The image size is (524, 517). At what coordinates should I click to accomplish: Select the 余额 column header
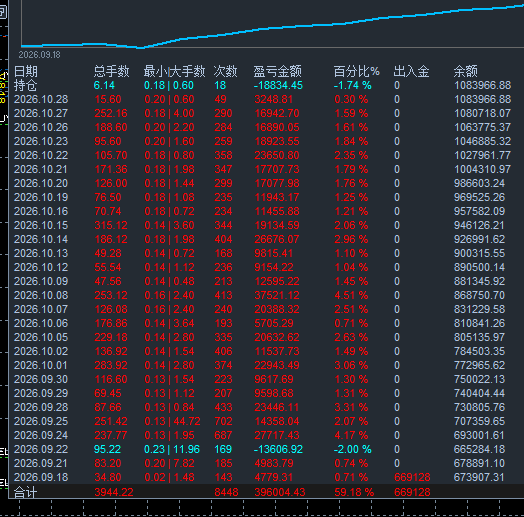pos(466,71)
